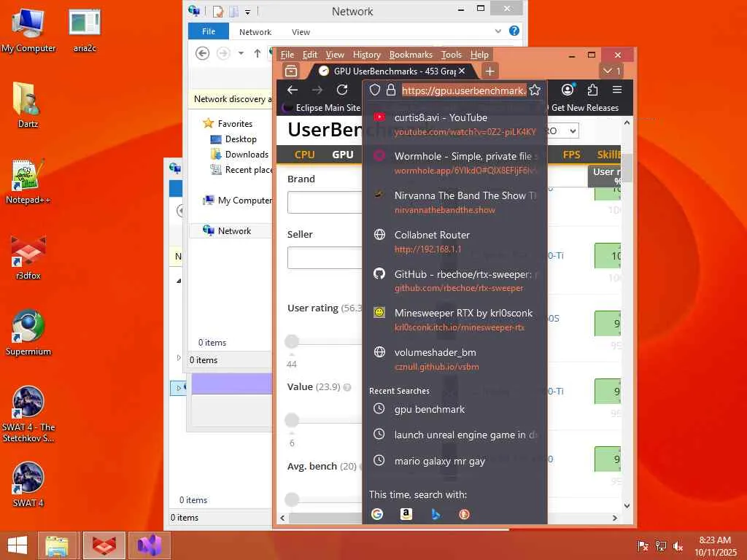Click the Up arrow in Network window
Screen dimensions: 747x560
click(258, 53)
